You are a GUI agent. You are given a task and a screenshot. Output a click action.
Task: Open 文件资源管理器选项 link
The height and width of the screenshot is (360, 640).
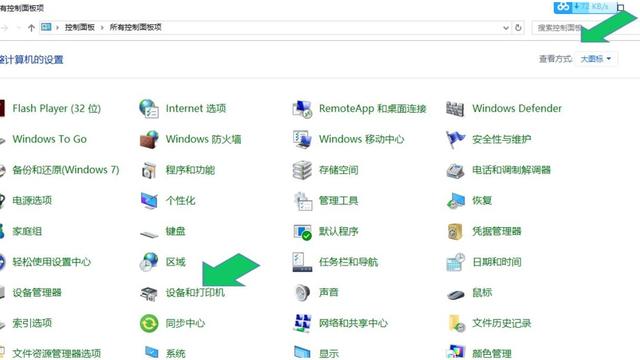(56, 353)
